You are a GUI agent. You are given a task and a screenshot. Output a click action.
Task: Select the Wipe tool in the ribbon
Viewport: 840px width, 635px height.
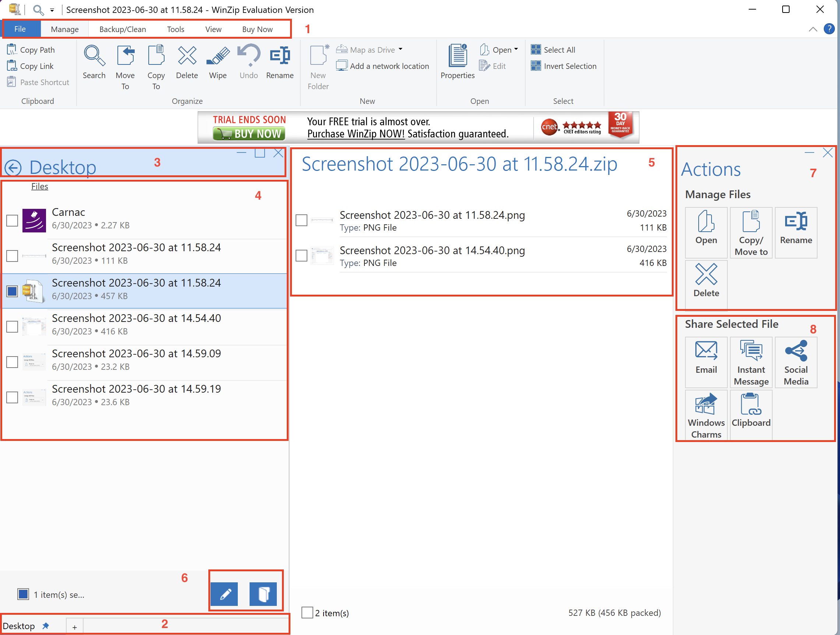pos(217,63)
